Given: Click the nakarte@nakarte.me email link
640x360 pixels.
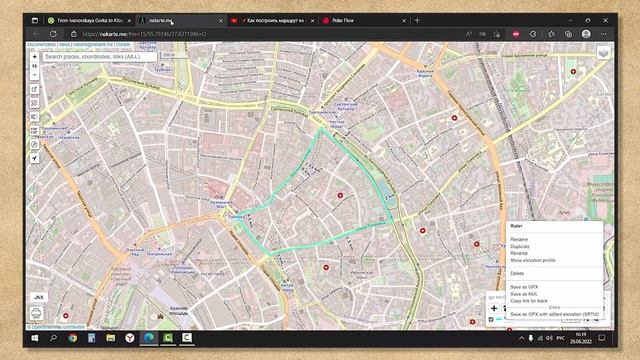Looking at the screenshot, I should pyautogui.click(x=93, y=44).
